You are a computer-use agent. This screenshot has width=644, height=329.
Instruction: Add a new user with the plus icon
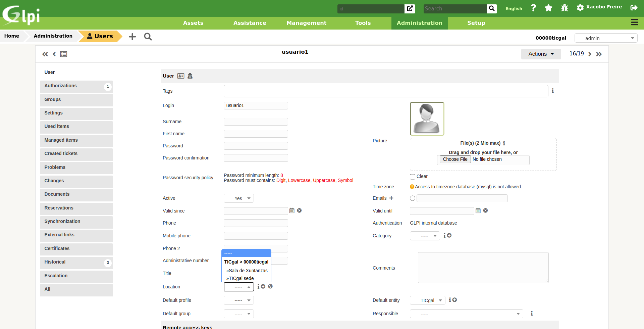[132, 36]
